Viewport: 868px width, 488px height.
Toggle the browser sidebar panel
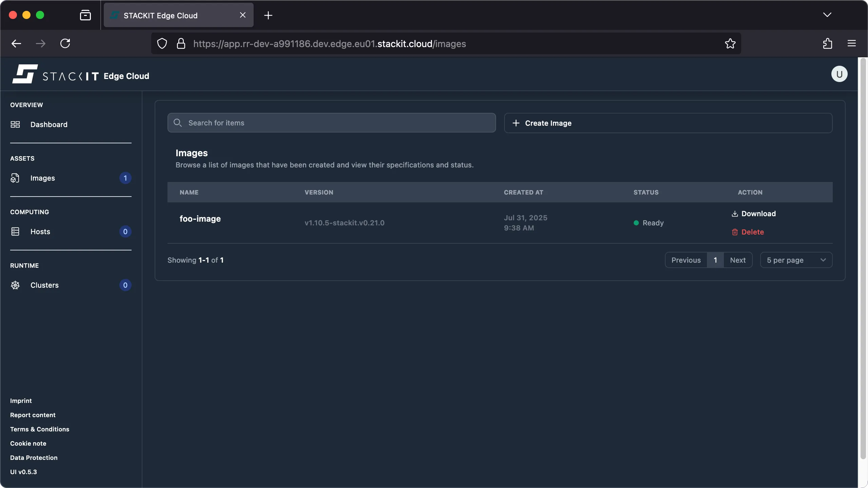pos(85,15)
